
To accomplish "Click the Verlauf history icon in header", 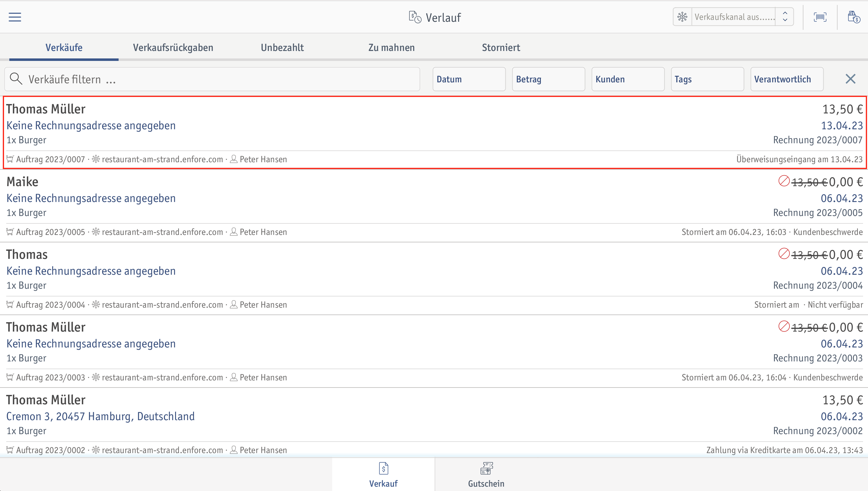I will [x=415, y=17].
